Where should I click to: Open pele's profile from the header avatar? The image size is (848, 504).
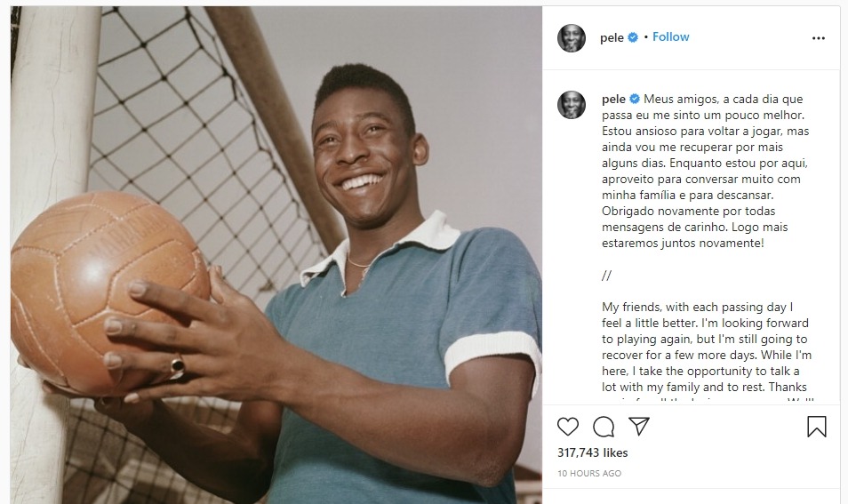(571, 38)
